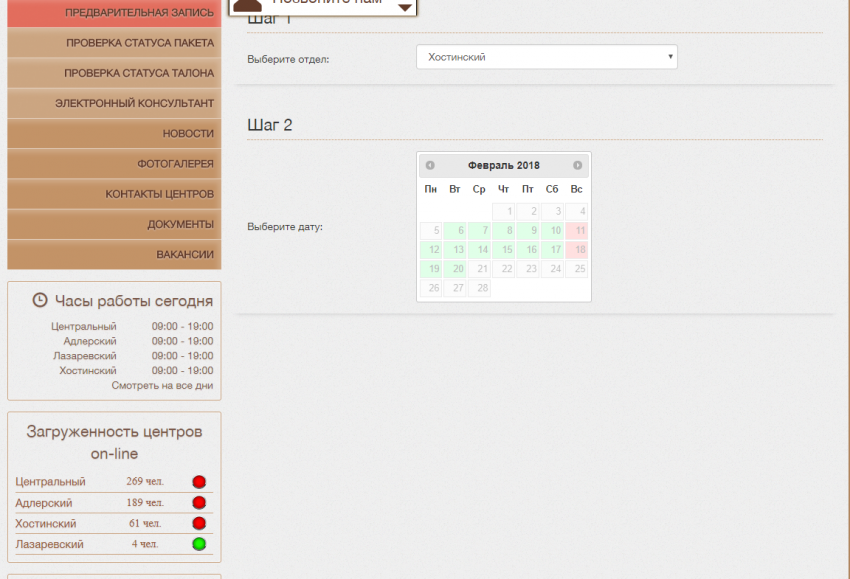The image size is (850, 579).
Task: Click green status indicator for Лазаревский
Action: 199,544
